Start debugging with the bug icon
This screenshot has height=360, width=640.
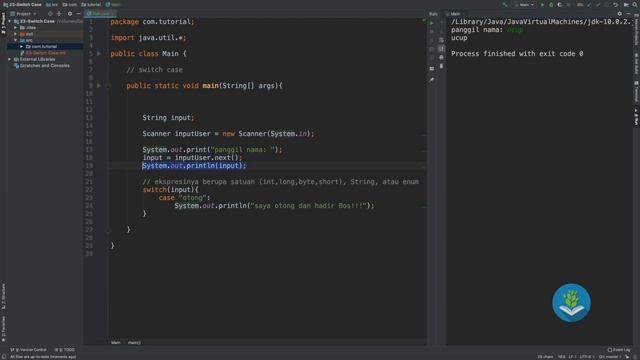pos(551,4)
